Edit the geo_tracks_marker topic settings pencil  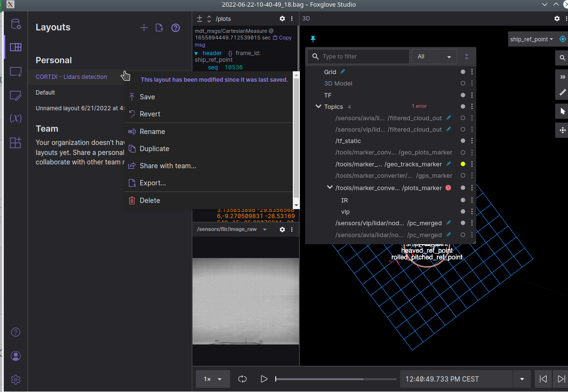tap(449, 164)
